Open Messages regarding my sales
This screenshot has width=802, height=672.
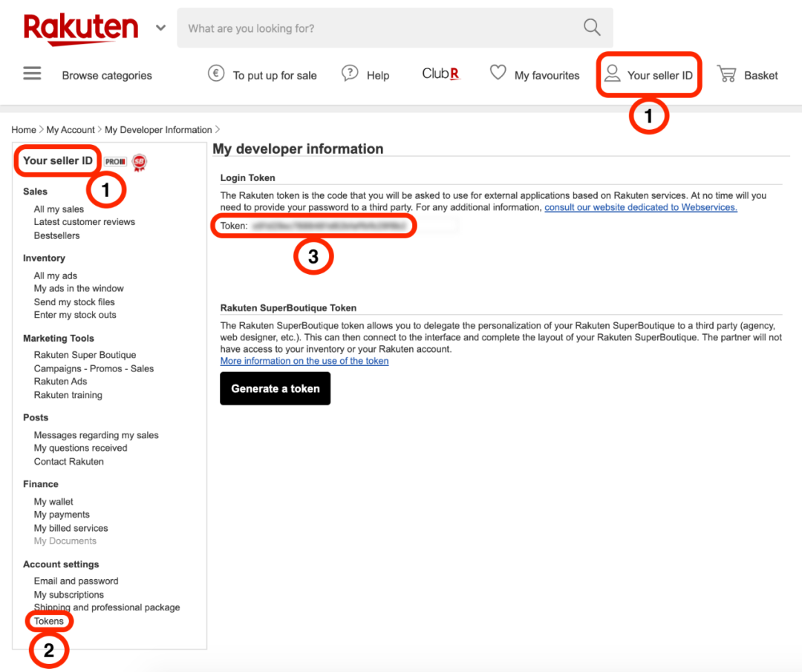coord(96,435)
